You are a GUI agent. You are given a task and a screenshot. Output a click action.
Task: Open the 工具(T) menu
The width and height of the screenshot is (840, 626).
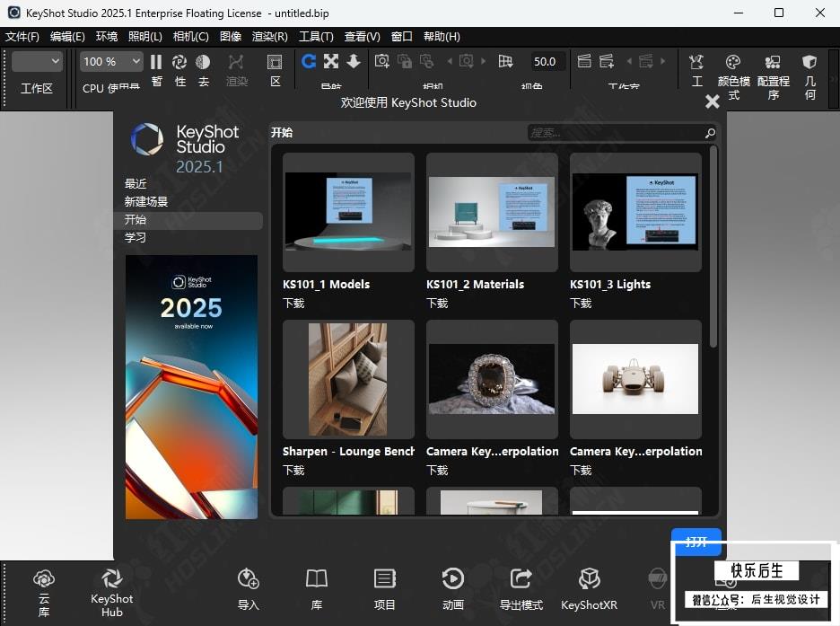pyautogui.click(x=316, y=37)
